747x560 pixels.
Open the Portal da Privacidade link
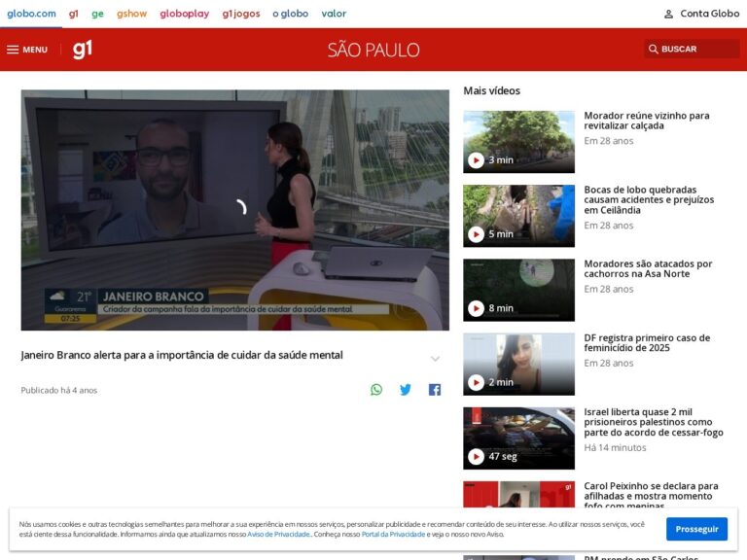tap(393, 534)
